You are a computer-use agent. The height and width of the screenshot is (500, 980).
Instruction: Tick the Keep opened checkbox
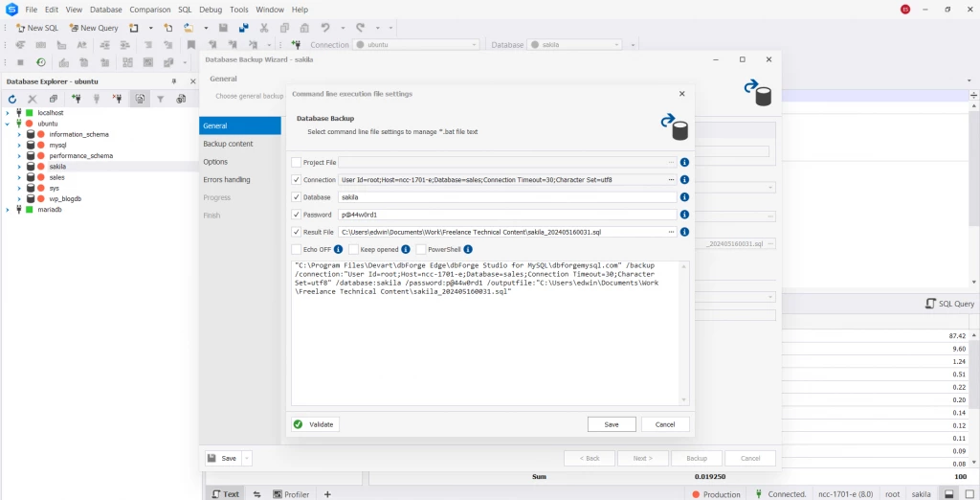(354, 249)
